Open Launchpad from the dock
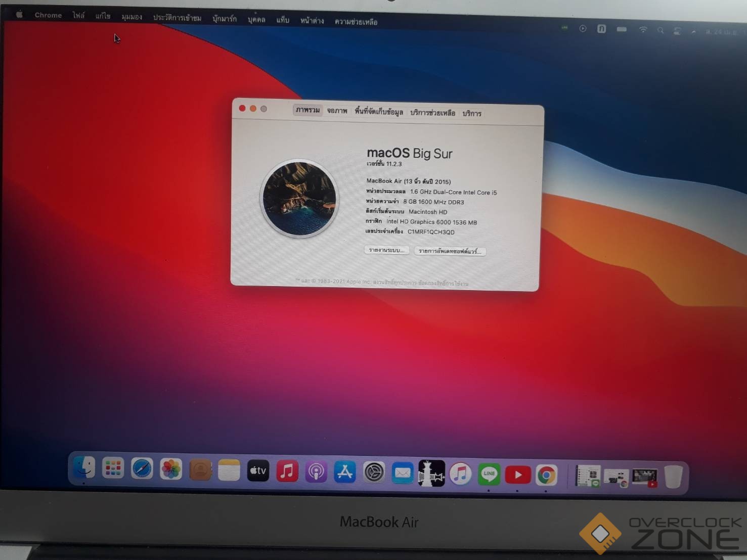 click(113, 468)
